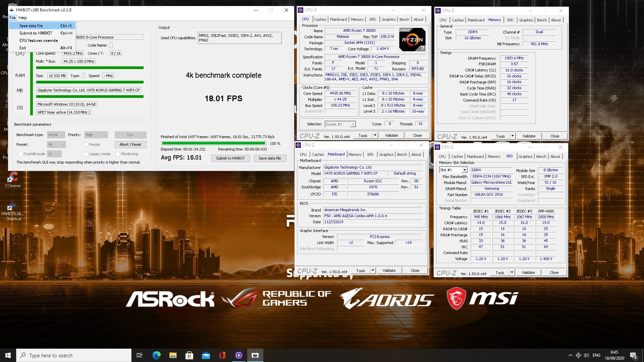
Task: Click Tools button in Mainboard window
Action: (361, 270)
